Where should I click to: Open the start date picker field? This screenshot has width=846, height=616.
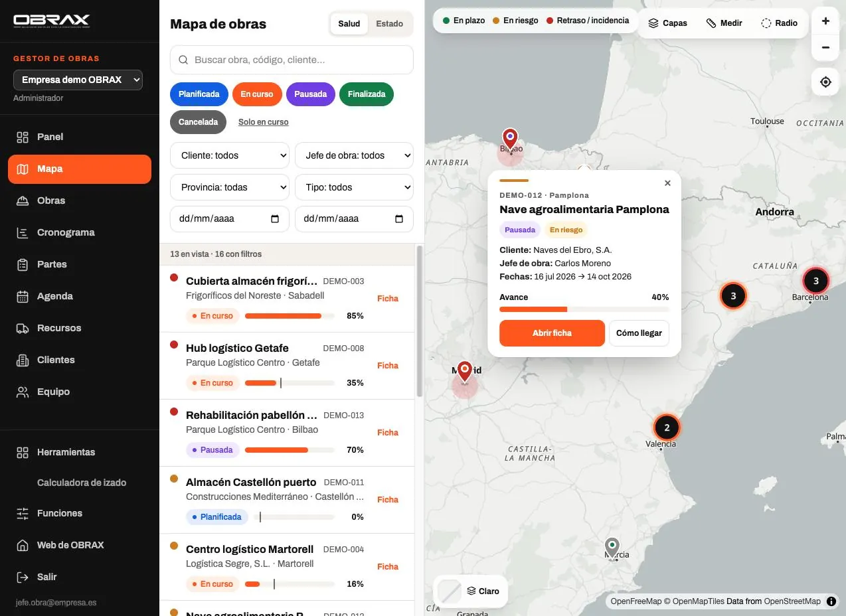point(230,218)
